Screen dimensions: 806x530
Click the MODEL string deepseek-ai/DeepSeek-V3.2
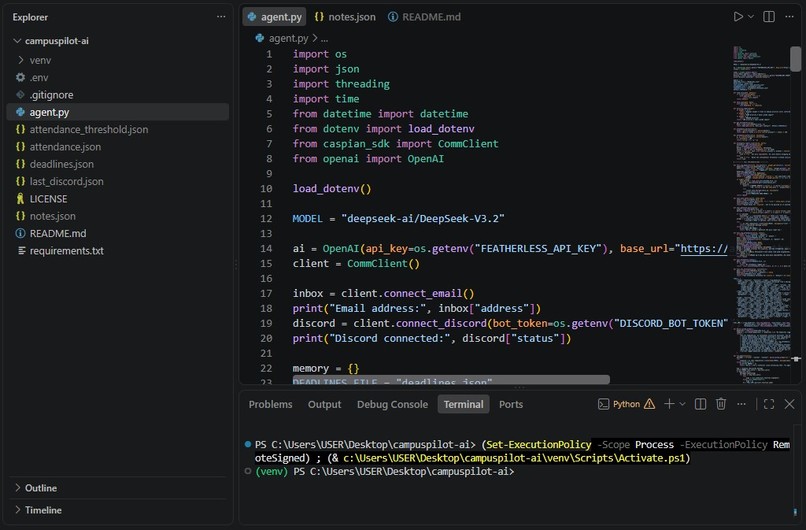point(423,219)
